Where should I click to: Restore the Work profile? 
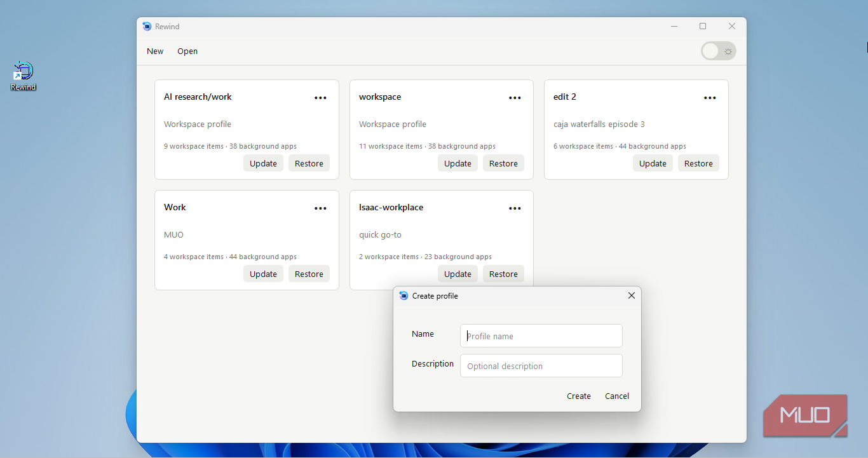tap(309, 274)
